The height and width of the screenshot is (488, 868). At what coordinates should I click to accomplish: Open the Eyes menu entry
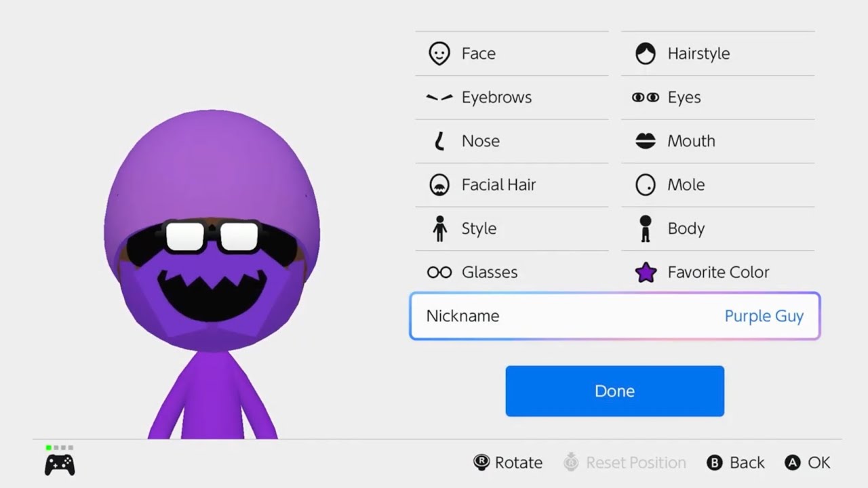click(718, 98)
